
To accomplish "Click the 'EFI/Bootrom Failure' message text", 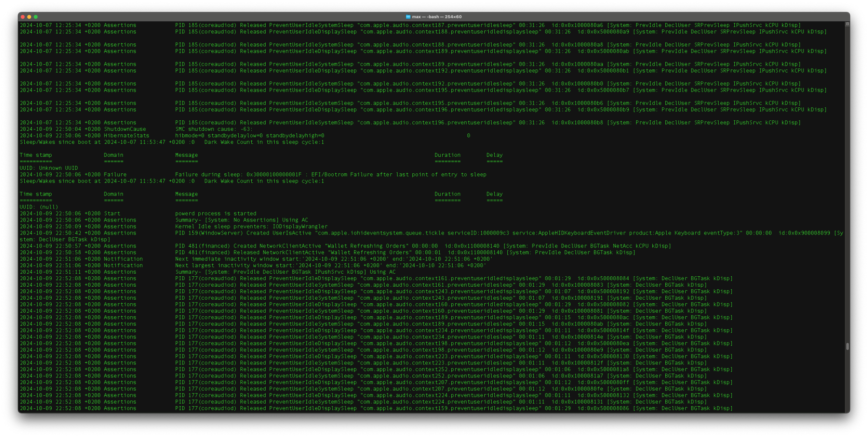I will click(x=342, y=175).
